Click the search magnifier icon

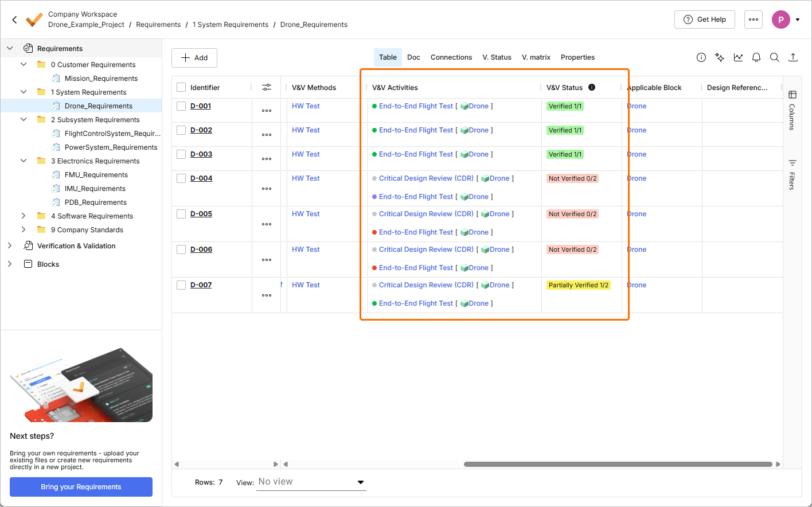pyautogui.click(x=775, y=57)
